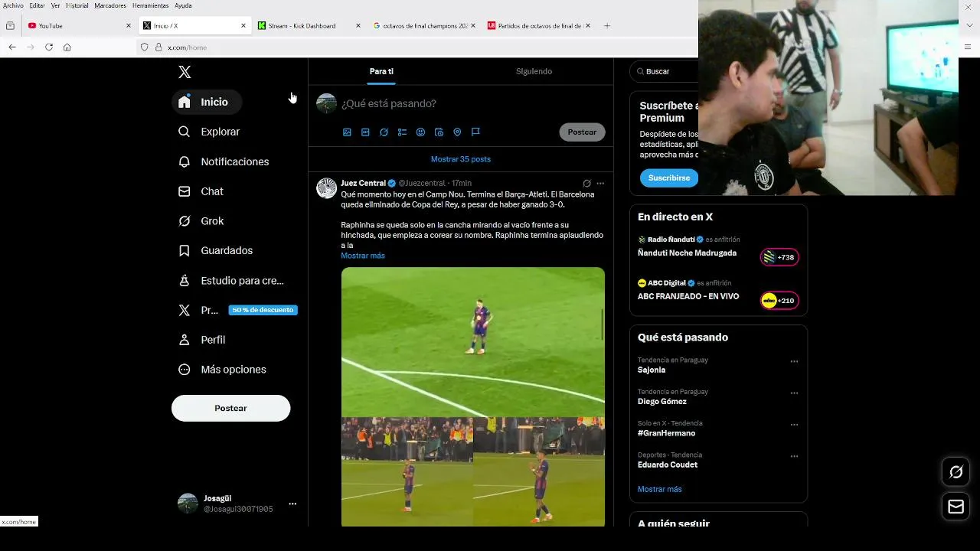Open Guardados bookmarks in sidebar

[215, 250]
